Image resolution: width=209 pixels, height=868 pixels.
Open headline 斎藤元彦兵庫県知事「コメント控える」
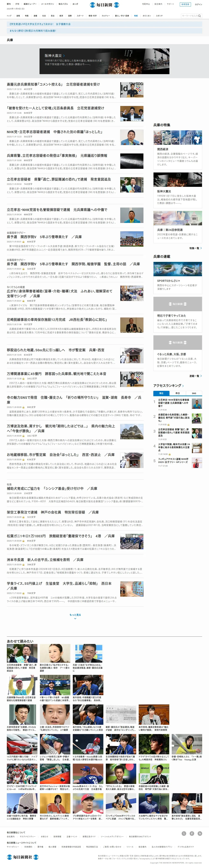(53, 84)
